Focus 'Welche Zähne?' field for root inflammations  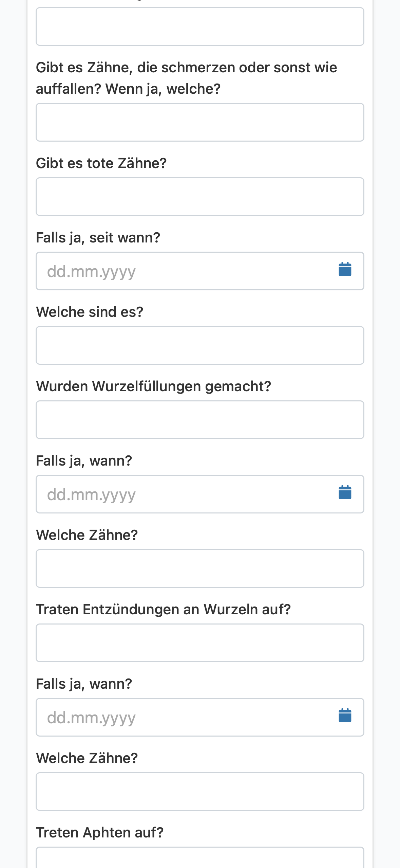pos(200,792)
